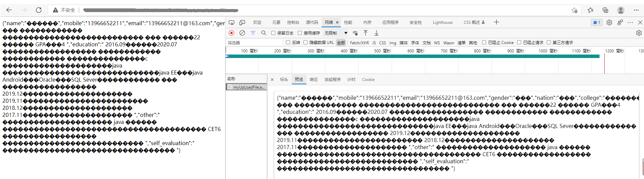This screenshot has width=644, height=179.
Task: Click the 筛选器 filter input field
Action: (254, 43)
